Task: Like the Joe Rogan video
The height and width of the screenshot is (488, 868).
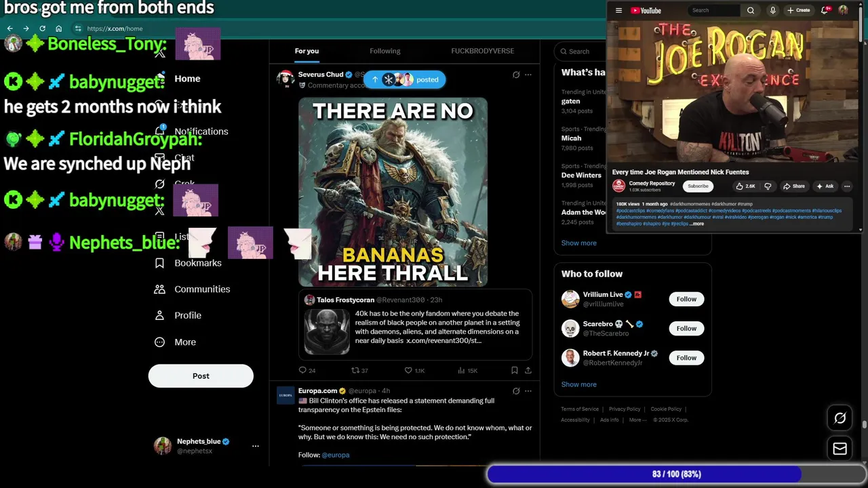Action: [745, 186]
